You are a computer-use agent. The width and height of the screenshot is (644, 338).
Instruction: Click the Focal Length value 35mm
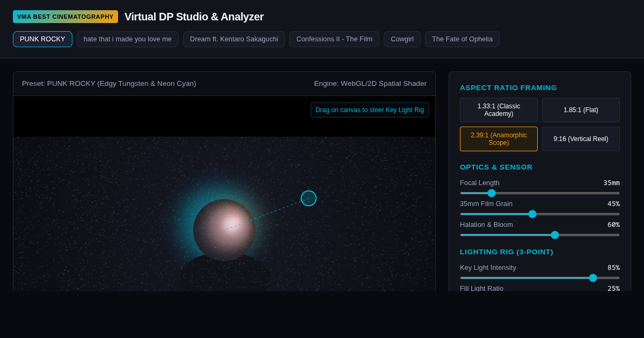[x=611, y=183]
